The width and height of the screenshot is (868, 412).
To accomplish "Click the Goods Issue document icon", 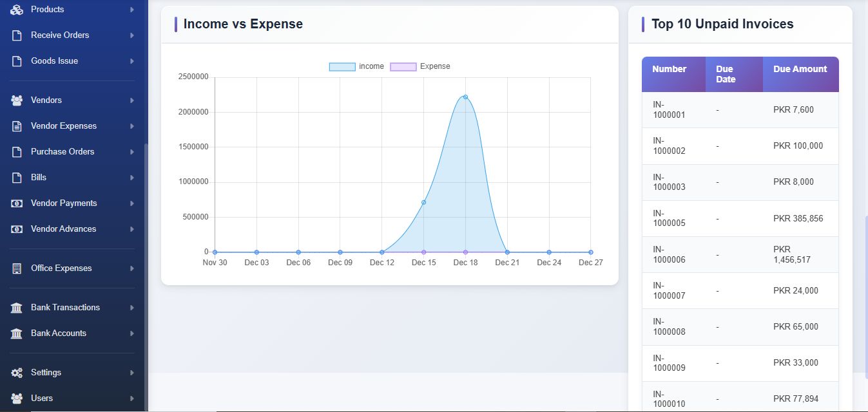I will coord(17,61).
